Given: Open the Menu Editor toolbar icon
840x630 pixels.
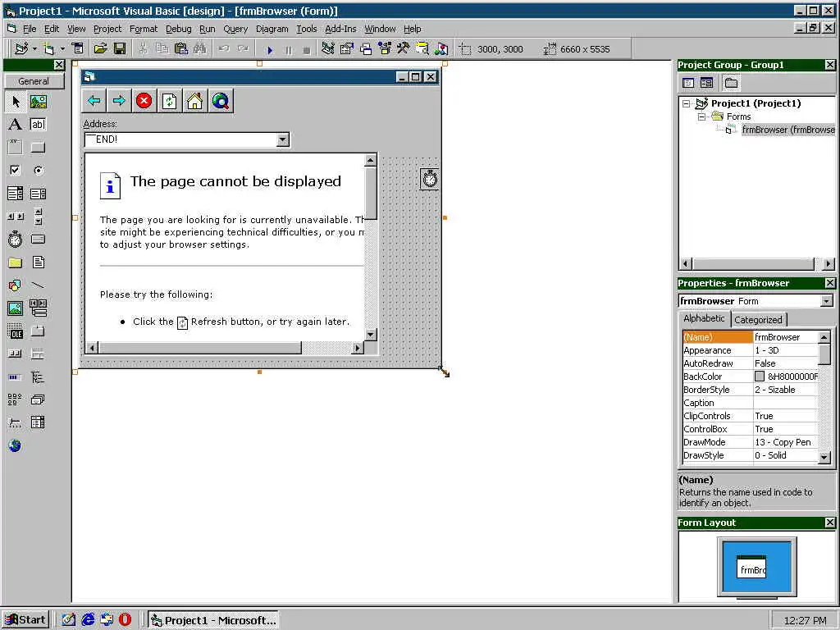Looking at the screenshot, I should 78,48.
